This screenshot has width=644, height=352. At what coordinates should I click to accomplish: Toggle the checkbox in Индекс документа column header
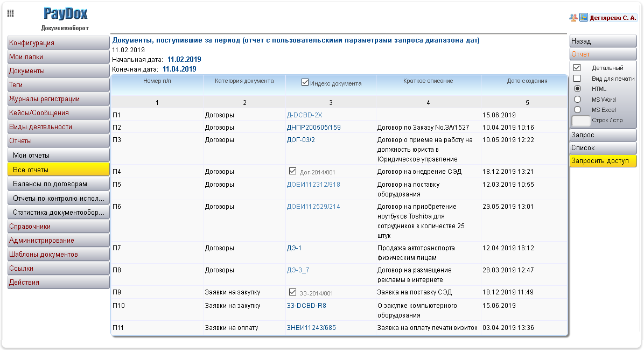[305, 83]
